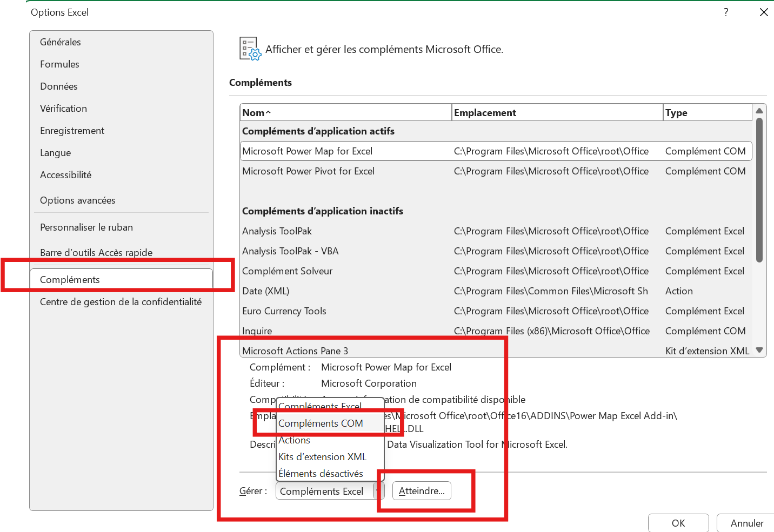Sort add-ins by the Nom column header
The image size is (774, 532).
point(346,113)
